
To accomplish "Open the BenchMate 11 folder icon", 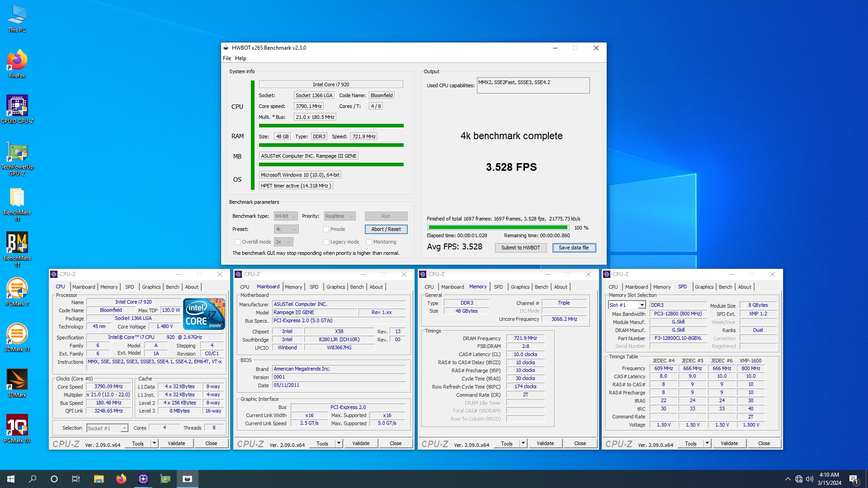I will pyautogui.click(x=17, y=205).
